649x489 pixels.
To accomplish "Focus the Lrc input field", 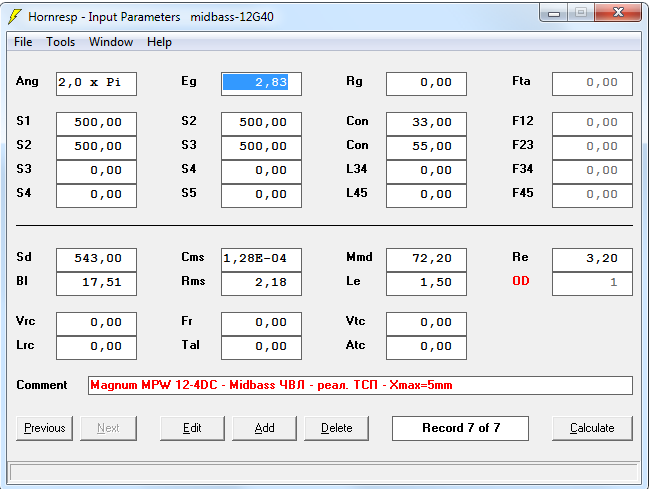I will pos(96,348).
